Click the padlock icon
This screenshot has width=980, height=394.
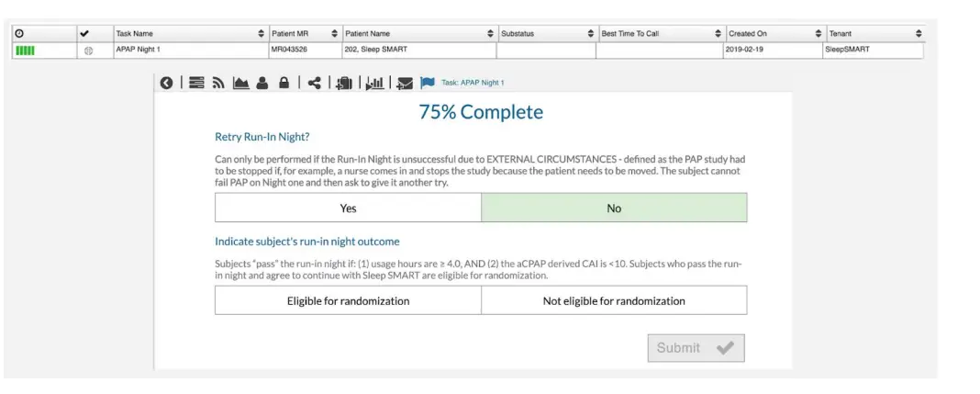pyautogui.click(x=284, y=83)
